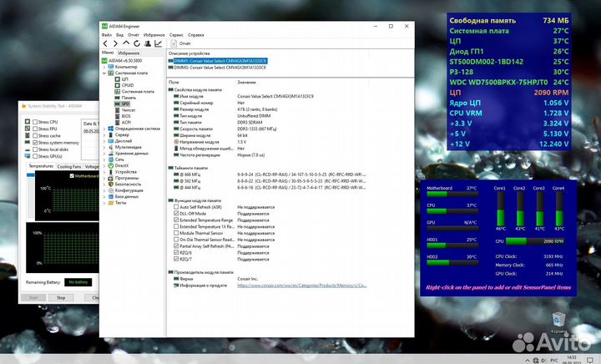Toggle Stress cache checkbox in Stability Test
Screen dimensions: 601x364
(x=35, y=135)
